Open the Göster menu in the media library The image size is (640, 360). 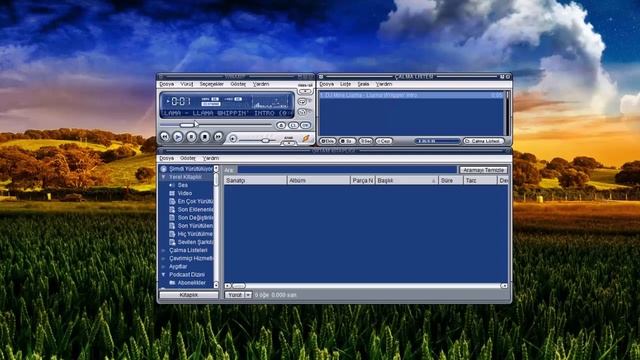(188, 158)
